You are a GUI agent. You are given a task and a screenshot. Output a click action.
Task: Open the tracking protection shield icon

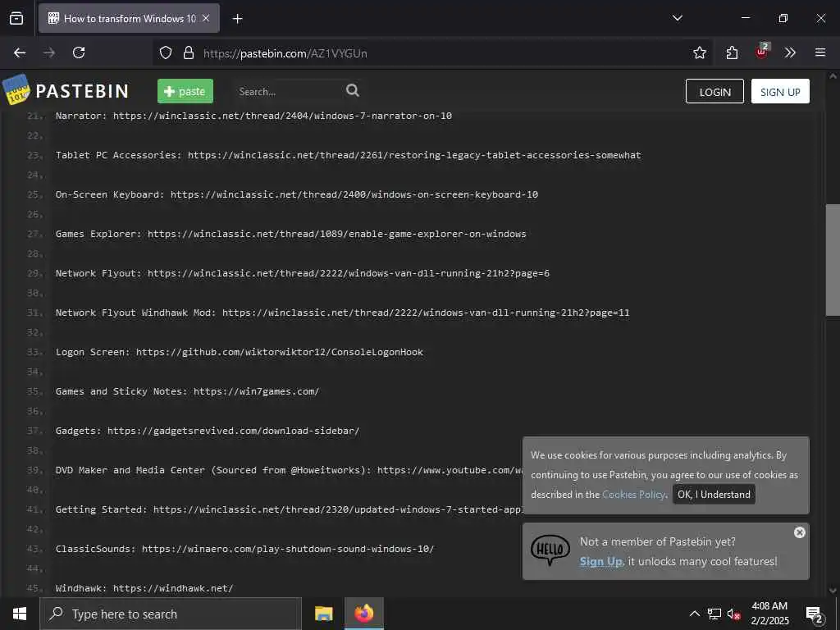pos(166,52)
